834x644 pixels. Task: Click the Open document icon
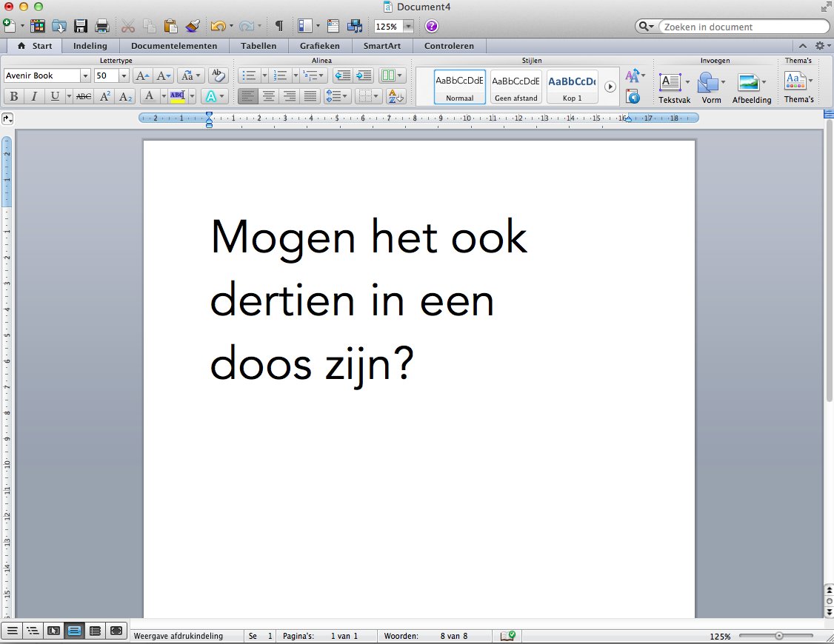(x=59, y=25)
